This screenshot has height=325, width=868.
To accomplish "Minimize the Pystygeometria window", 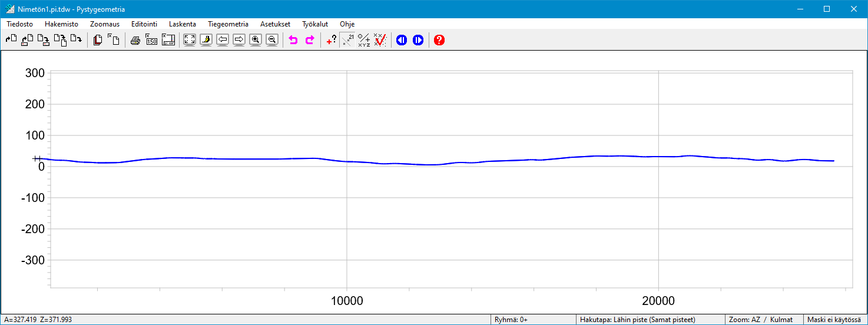I will (x=800, y=9).
